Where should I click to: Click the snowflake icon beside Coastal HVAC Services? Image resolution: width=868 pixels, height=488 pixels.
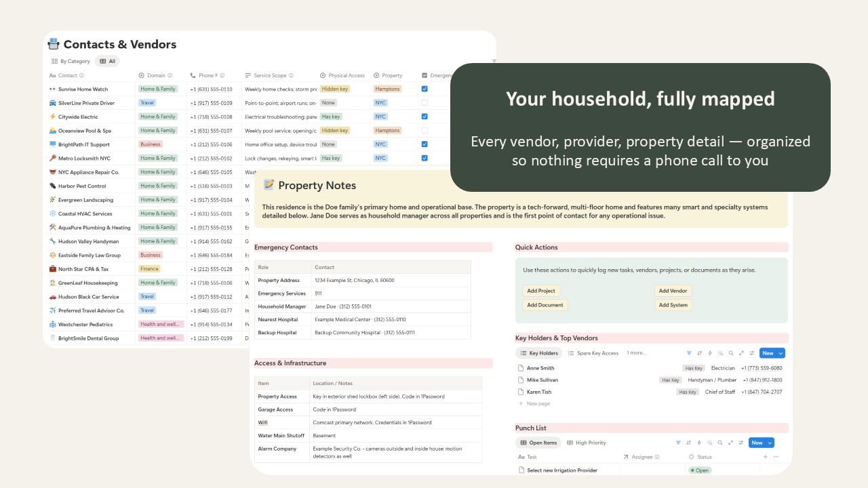(53, 213)
